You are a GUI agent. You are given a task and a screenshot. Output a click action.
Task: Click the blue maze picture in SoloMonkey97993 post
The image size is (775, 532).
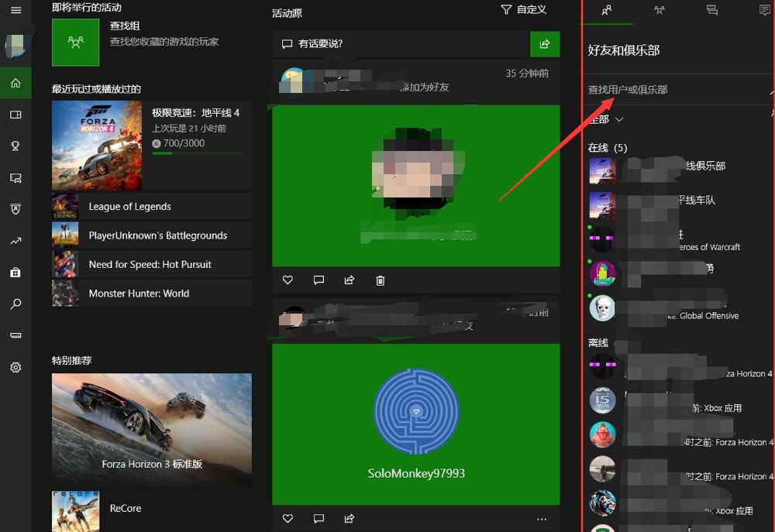pyautogui.click(x=416, y=411)
